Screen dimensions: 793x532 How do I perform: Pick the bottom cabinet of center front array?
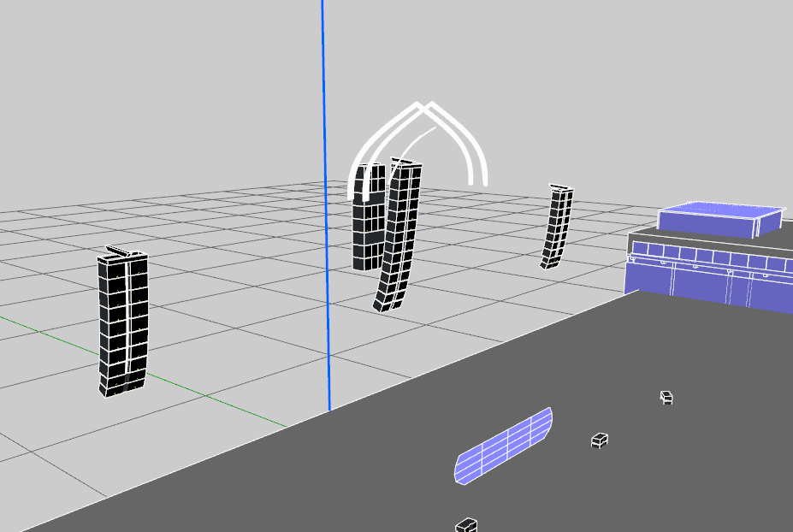[389, 303]
